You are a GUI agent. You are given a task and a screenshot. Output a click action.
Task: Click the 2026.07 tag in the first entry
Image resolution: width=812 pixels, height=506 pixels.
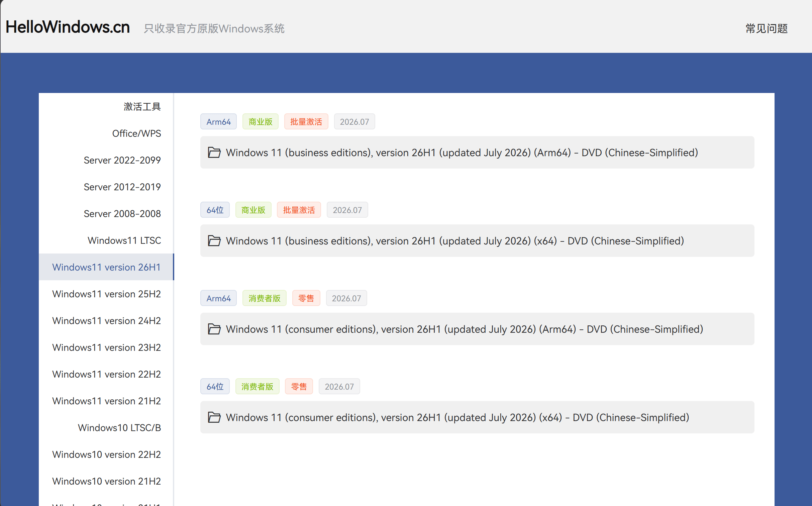354,122
